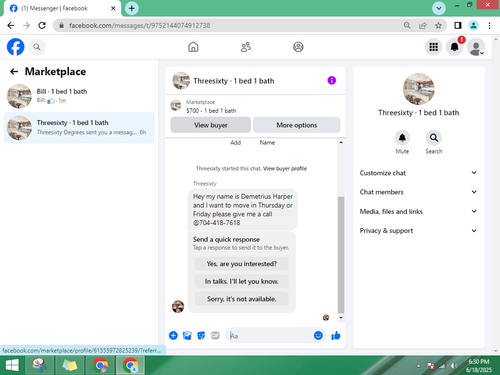500x375 pixels.
Task: Expand Customize chat section
Action: (418, 173)
